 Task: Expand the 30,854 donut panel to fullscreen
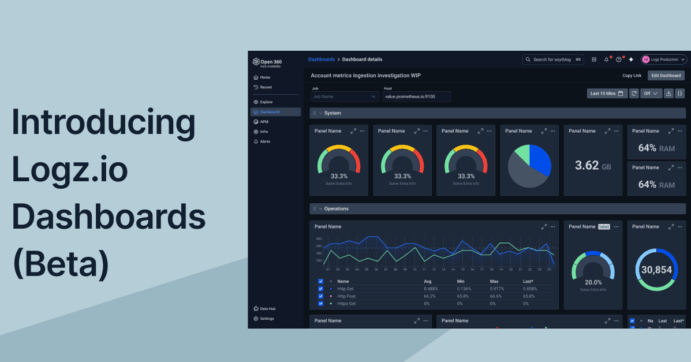671,227
